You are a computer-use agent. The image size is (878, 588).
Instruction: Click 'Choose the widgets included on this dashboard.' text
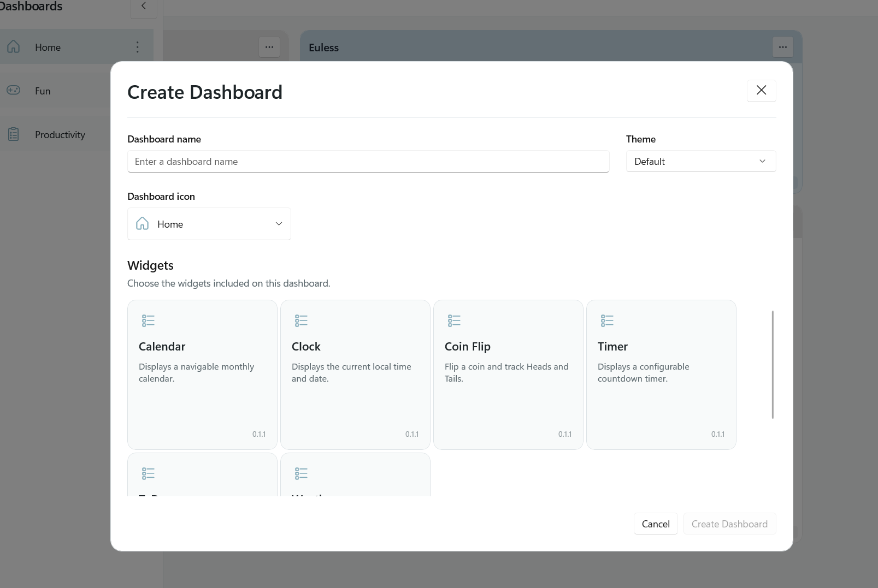229,283
